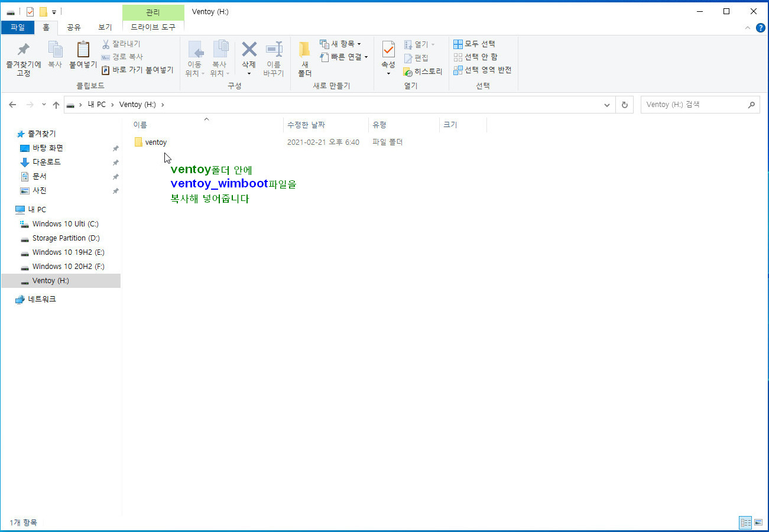
Task: Click 내 PC in the address bar
Action: (x=97, y=105)
